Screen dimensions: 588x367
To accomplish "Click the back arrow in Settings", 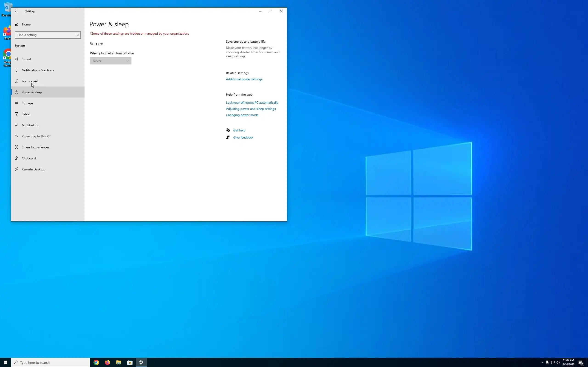I will click(17, 11).
